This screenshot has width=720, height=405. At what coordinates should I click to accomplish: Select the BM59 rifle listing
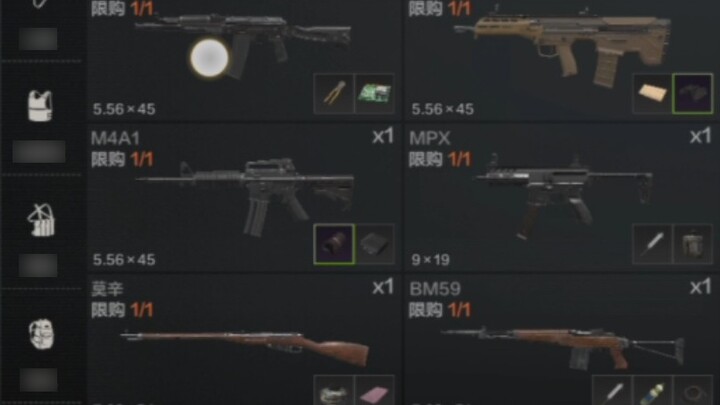click(x=562, y=340)
